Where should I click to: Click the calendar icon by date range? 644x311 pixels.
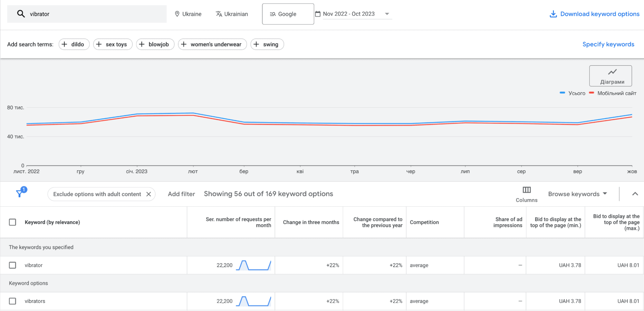(x=318, y=14)
